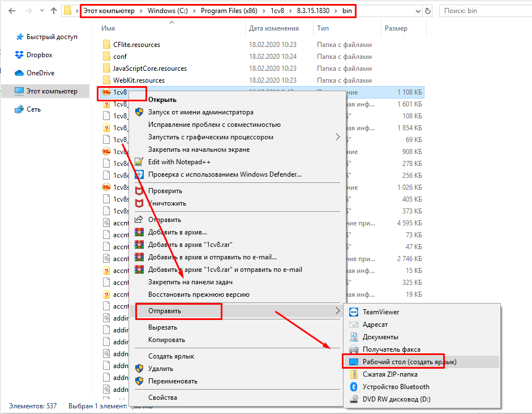
Task: Select the WebKit.resources folder icon
Action: 106,80
